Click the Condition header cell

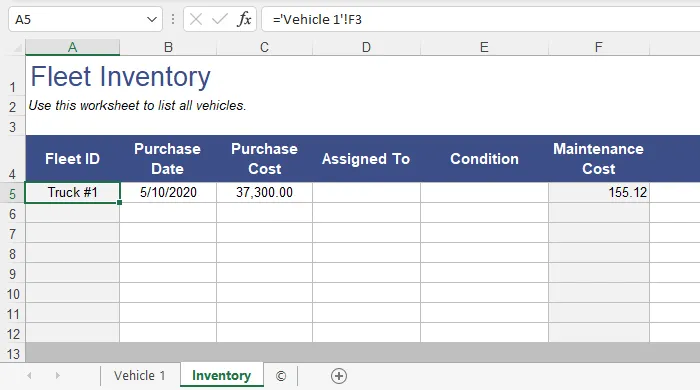click(484, 159)
